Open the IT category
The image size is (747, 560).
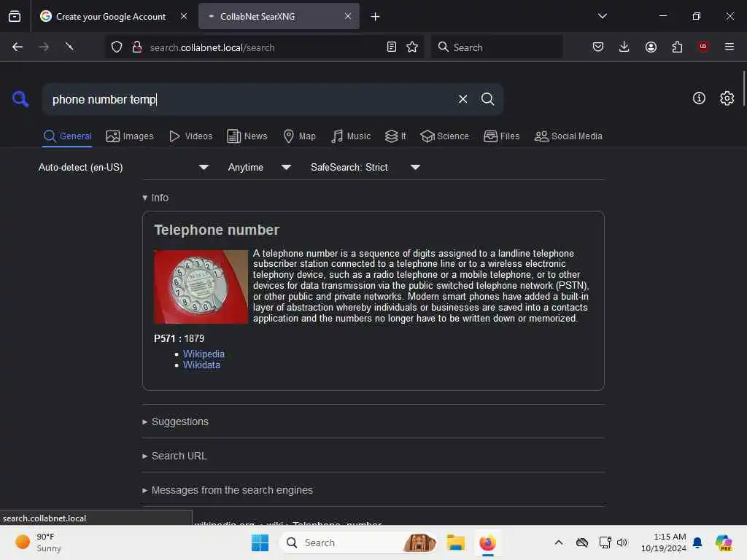pos(395,136)
